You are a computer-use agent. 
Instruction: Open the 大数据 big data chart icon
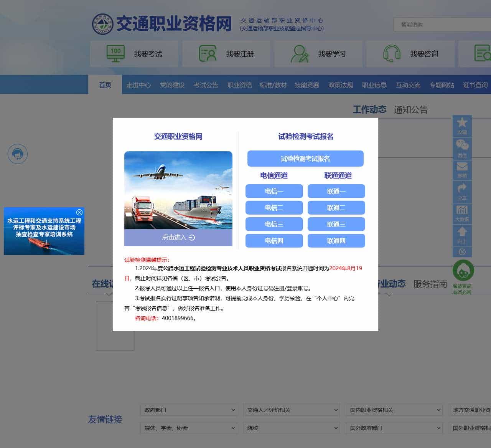click(x=462, y=211)
